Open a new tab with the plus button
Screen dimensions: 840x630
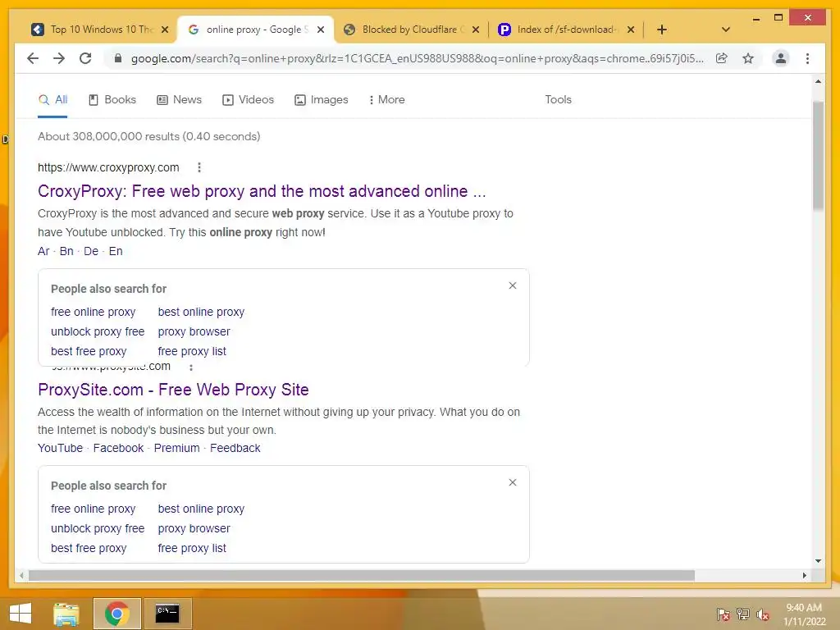pos(662,30)
